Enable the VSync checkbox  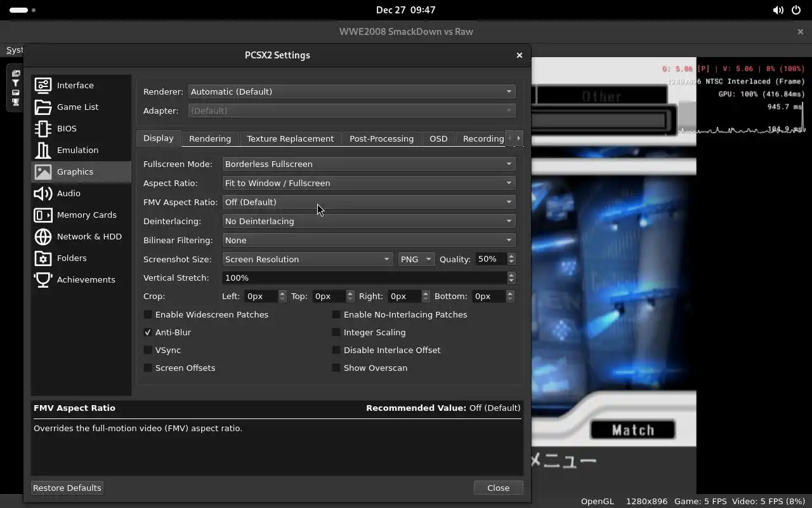coord(148,350)
